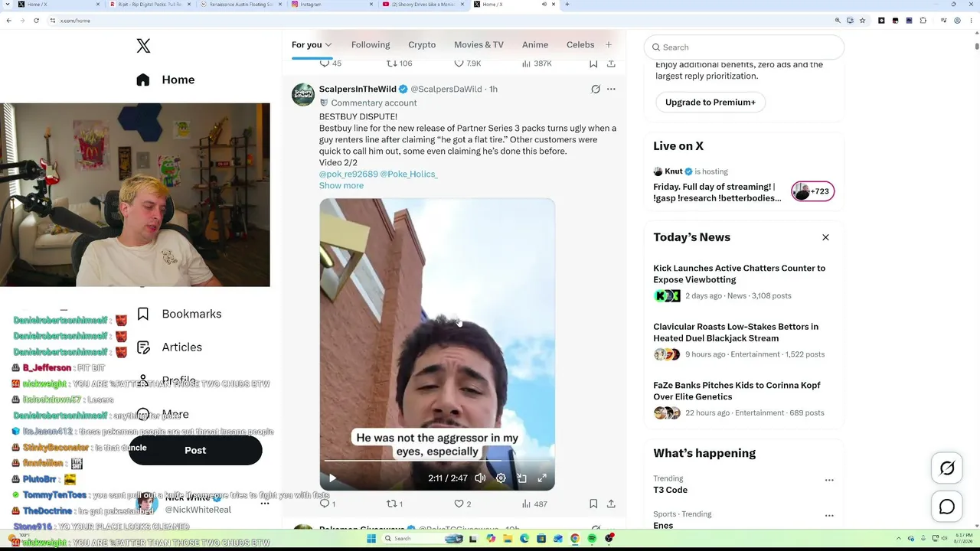Share the post with 387K views
This screenshot has width=980, height=551.
611,64
